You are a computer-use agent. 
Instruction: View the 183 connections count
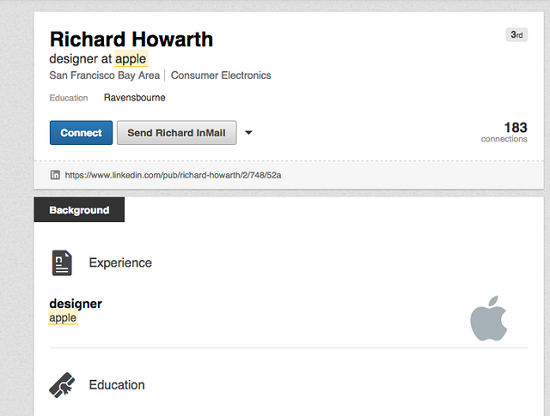point(504,132)
